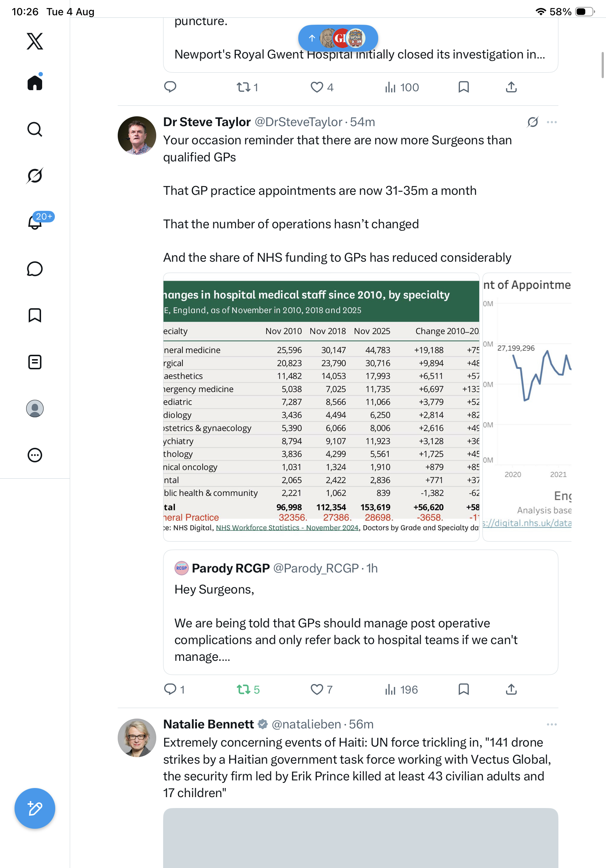Tap the compose new post button

tap(35, 808)
